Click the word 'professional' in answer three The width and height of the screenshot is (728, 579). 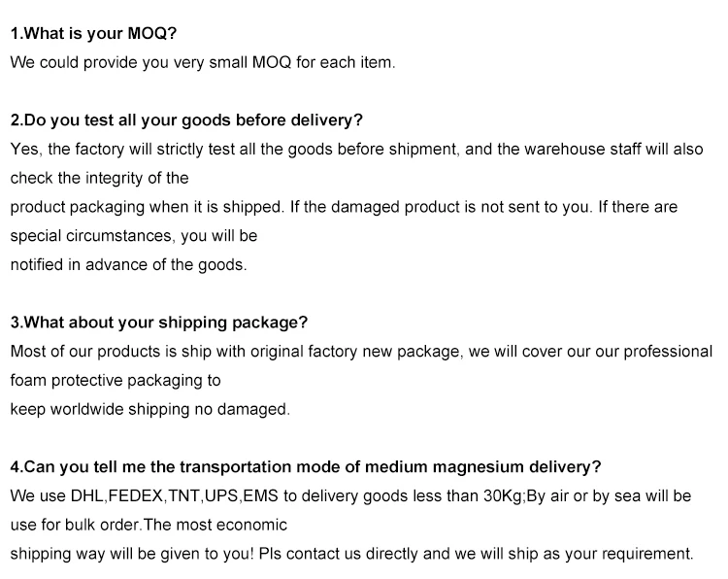(x=666, y=352)
